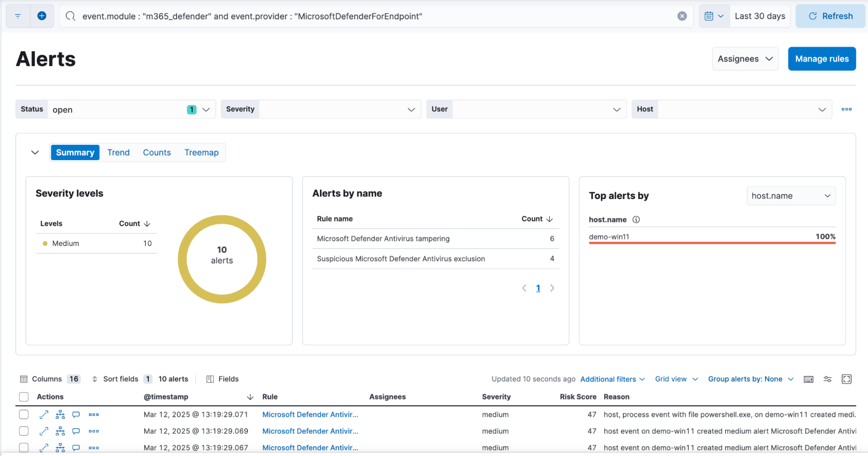Collapse the summary charts panel
Image resolution: width=868 pixels, height=456 pixels.
pyautogui.click(x=35, y=152)
